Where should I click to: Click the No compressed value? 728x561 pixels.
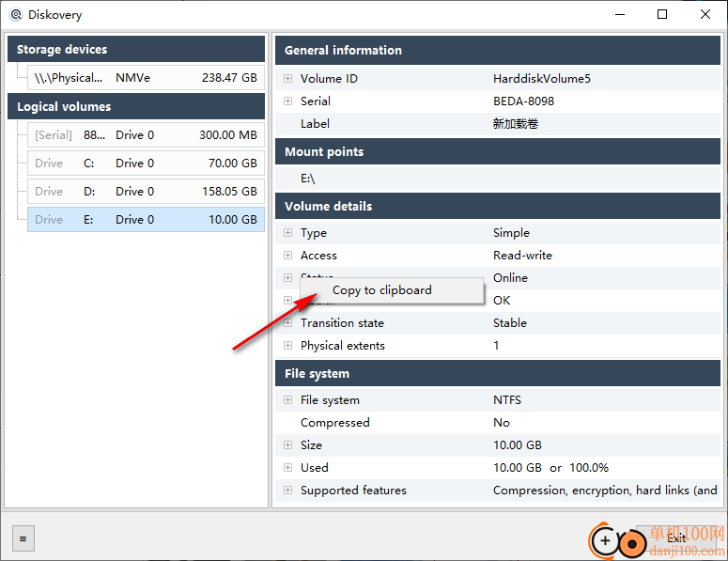502,423
